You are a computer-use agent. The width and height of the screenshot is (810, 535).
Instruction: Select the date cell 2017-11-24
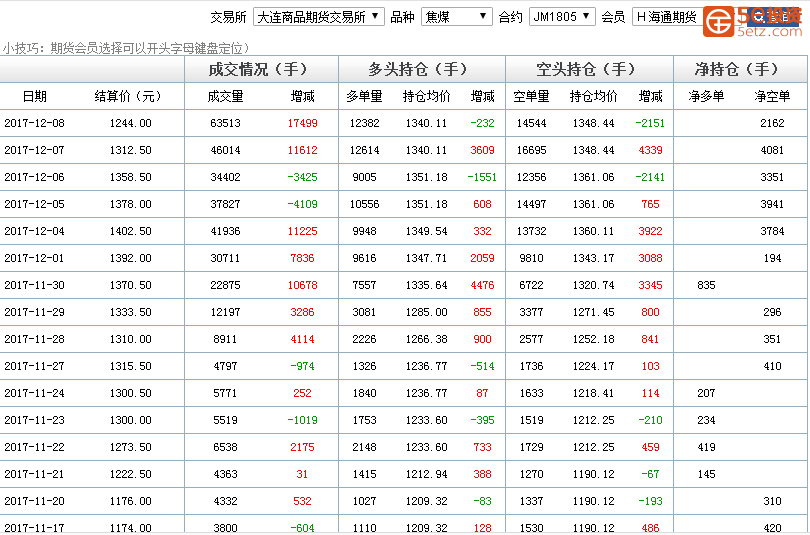point(35,393)
